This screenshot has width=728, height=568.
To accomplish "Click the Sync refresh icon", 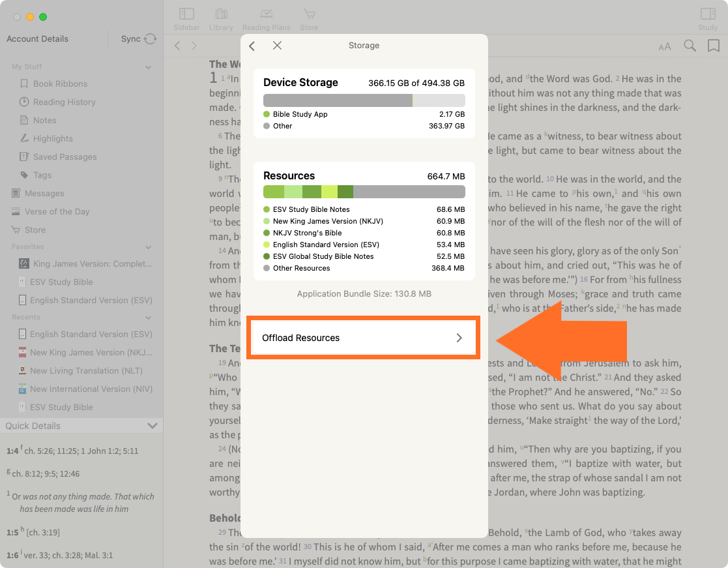I will (x=151, y=38).
